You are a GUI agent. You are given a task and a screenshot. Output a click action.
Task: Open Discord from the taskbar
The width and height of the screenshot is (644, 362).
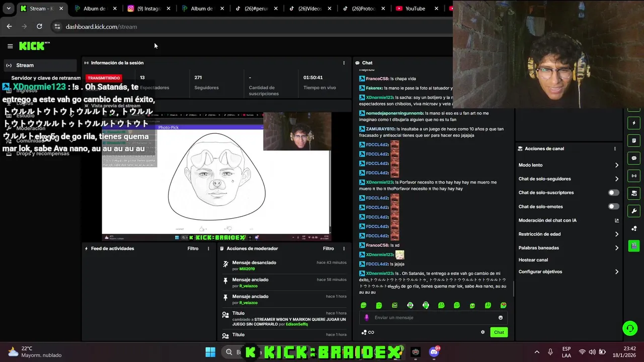click(x=434, y=352)
